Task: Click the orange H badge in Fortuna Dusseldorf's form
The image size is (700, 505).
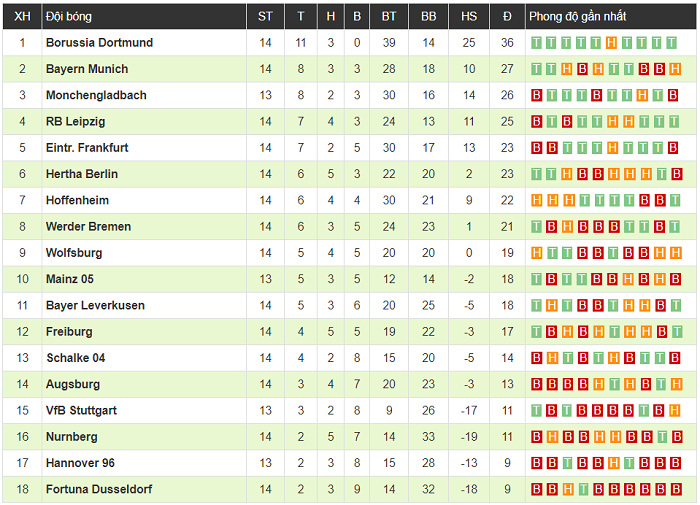Action: (567, 489)
